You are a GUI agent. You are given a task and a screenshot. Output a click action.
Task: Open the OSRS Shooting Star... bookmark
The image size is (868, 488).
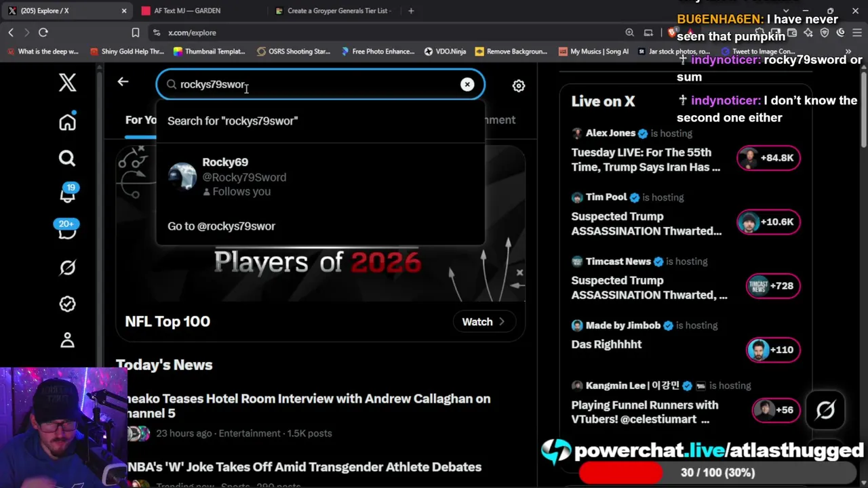[x=294, y=52]
